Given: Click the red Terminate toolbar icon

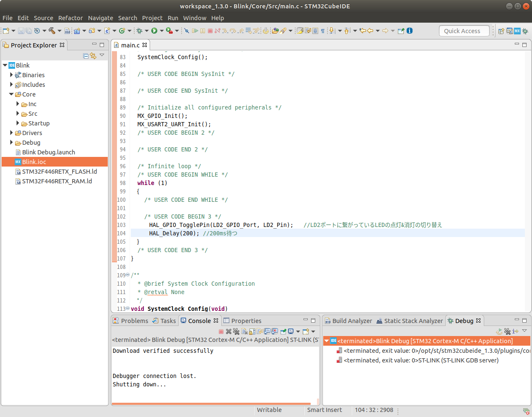Looking at the screenshot, I should click(x=210, y=31).
